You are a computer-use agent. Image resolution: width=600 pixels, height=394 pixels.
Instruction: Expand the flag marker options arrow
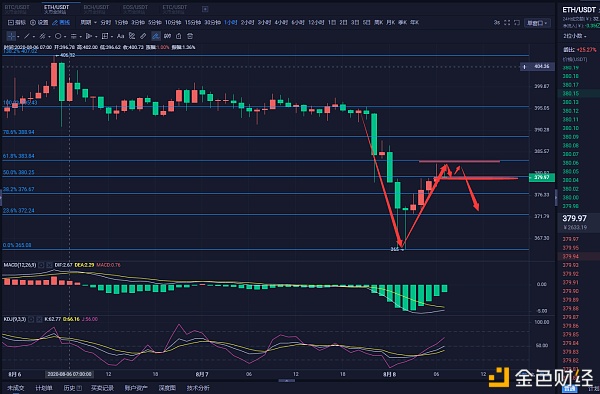96,37
